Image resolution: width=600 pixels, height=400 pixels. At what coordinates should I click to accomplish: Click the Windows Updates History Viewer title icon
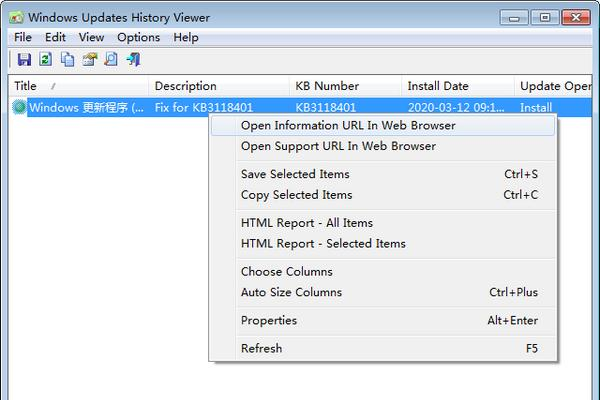pyautogui.click(x=16, y=18)
